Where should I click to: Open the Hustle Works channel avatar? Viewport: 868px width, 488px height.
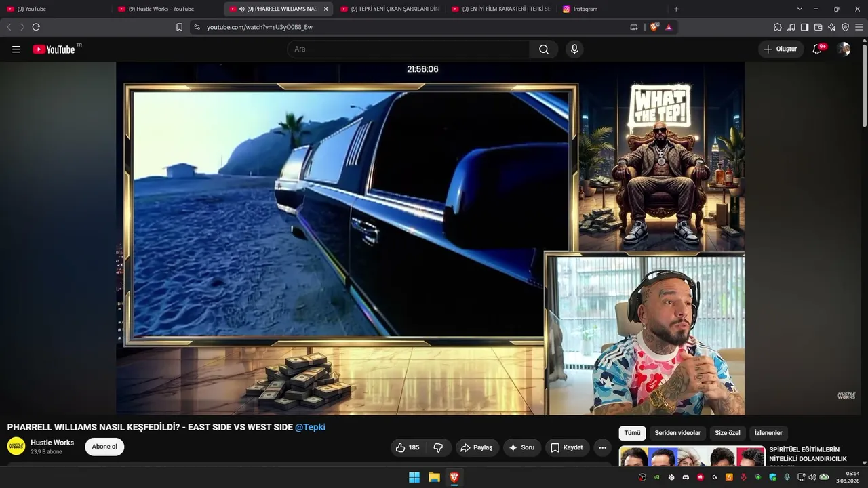click(x=16, y=446)
